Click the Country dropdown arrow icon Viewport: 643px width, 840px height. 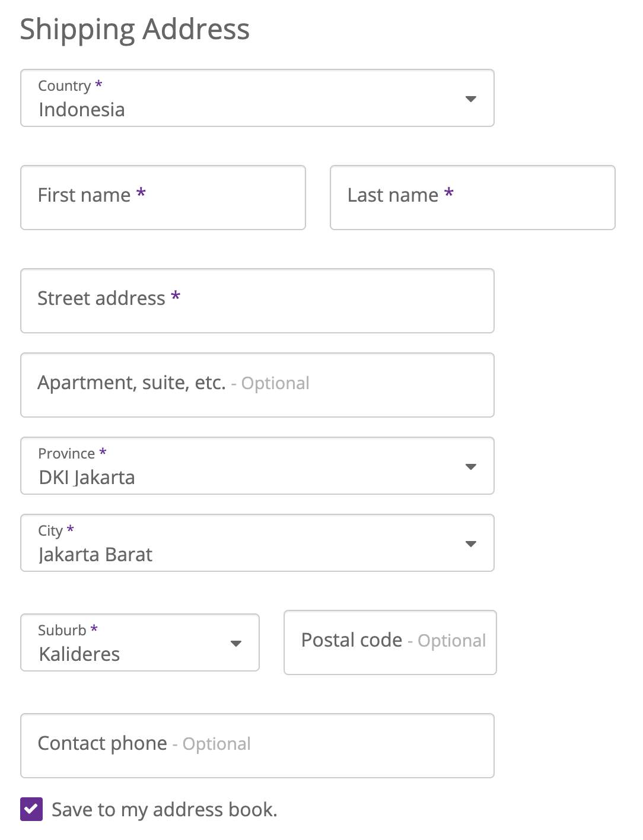click(x=471, y=99)
